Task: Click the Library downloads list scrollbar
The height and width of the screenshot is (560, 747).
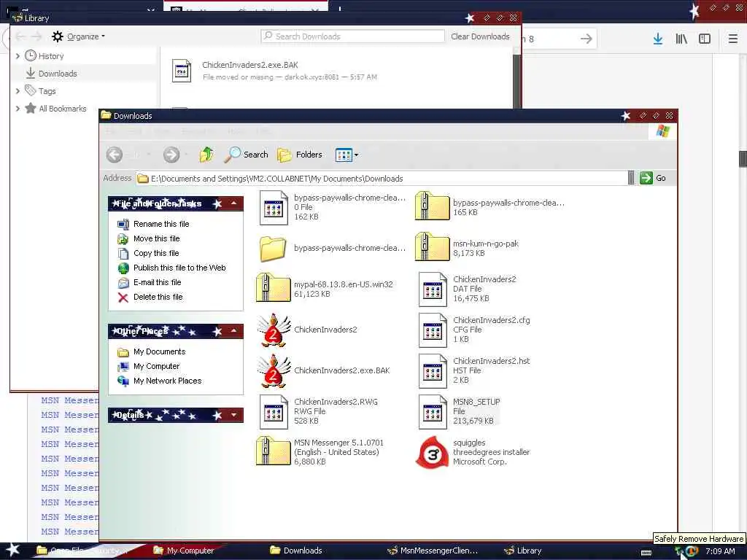Action: [516, 81]
